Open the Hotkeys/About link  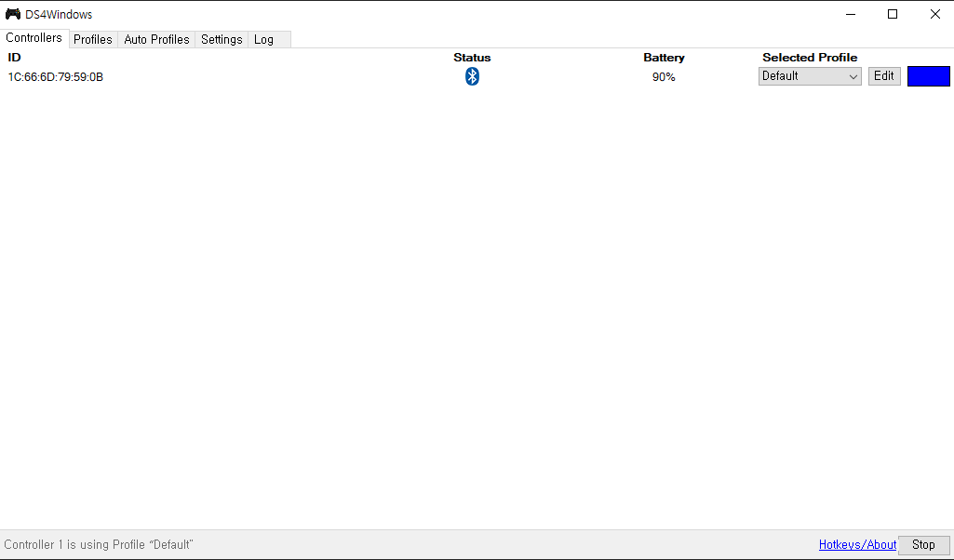point(857,545)
